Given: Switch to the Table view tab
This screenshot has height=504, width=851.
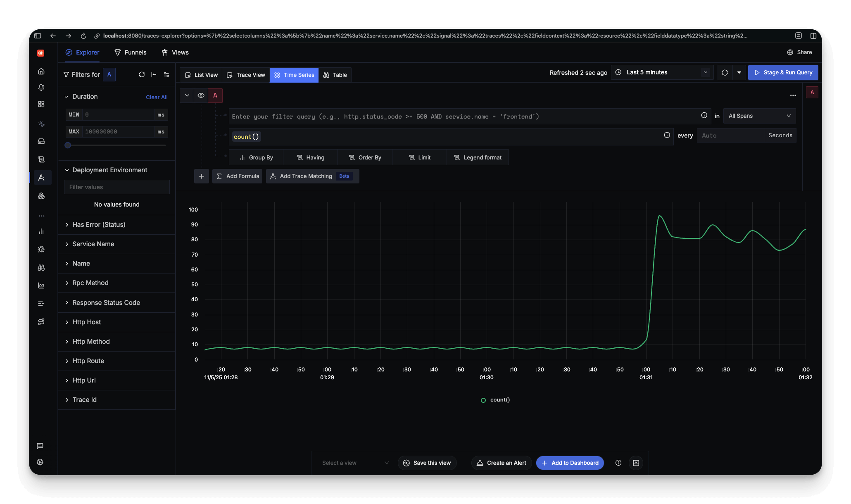Looking at the screenshot, I should [x=335, y=75].
